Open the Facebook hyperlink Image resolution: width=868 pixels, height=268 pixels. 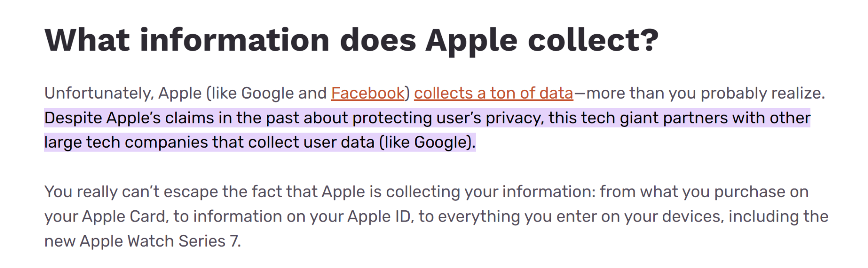pos(368,93)
